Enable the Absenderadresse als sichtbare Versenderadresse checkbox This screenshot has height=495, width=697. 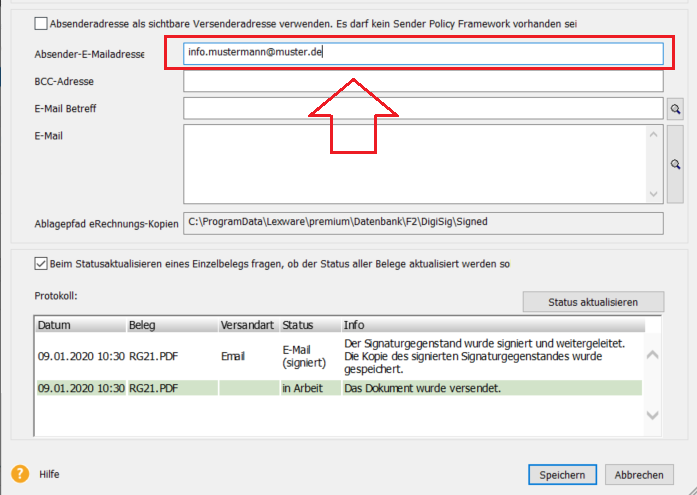coord(41,23)
